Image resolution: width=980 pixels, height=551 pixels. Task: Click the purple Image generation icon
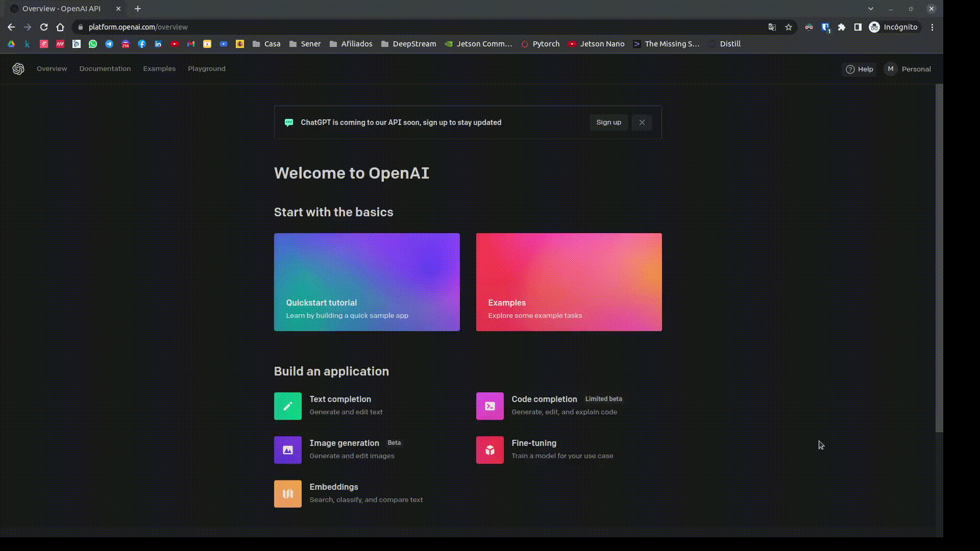(288, 450)
